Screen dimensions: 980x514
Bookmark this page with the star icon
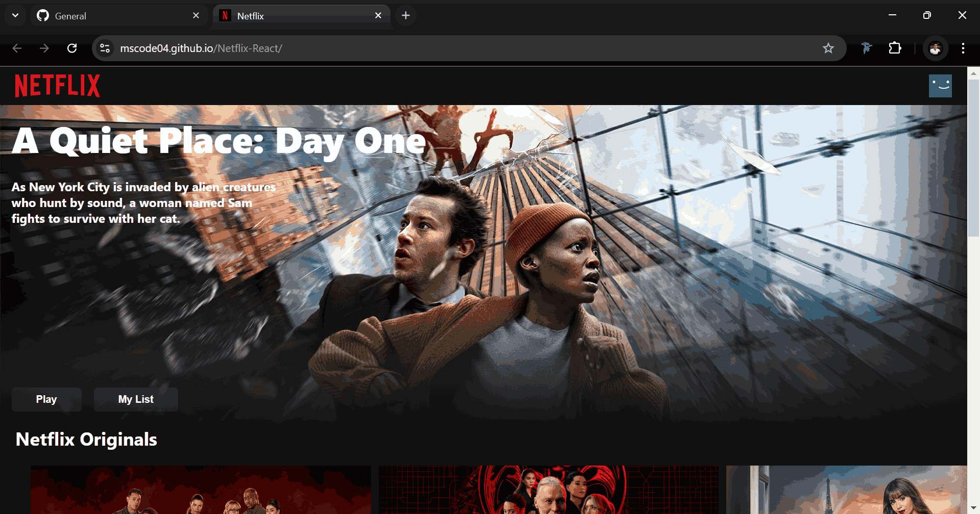(x=828, y=48)
